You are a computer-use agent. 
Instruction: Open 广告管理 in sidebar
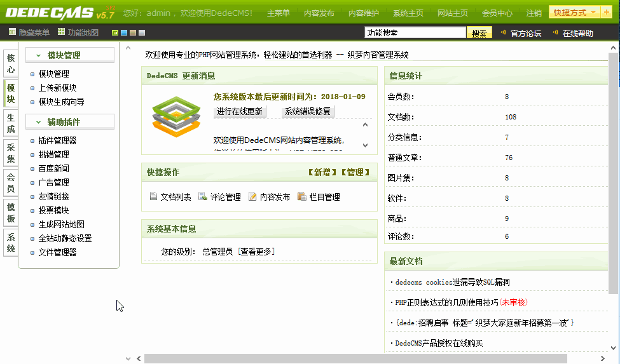(x=54, y=182)
